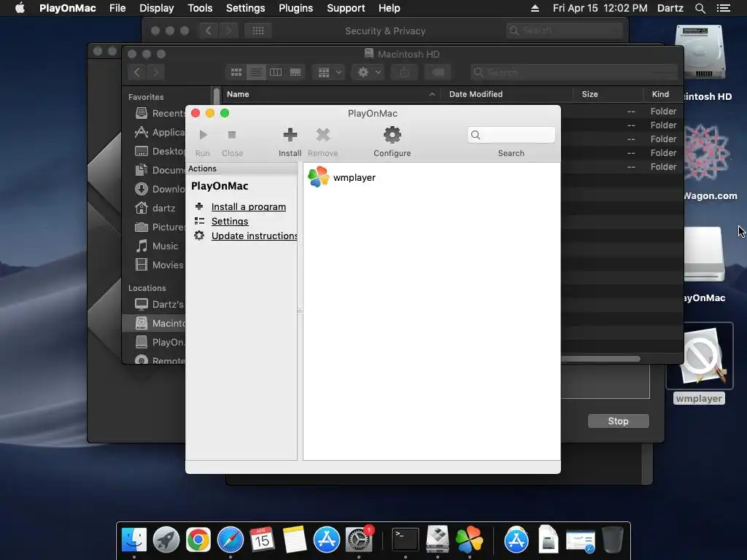This screenshot has height=560, width=747.
Task: Focus the PlayOnMac search field
Action: [x=511, y=135]
